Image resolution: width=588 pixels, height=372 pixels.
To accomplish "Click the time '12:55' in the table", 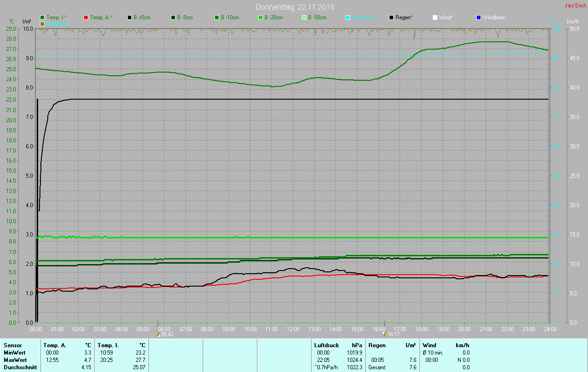I will point(52,360).
